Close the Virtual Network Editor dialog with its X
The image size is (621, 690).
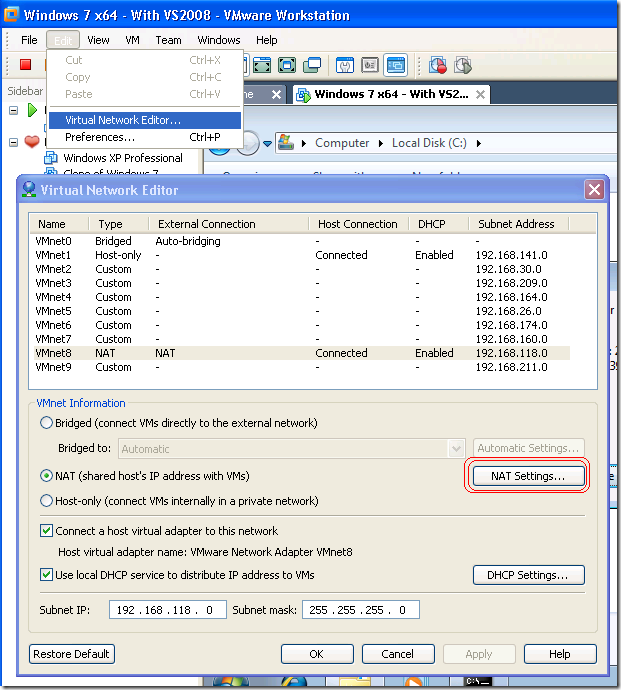click(594, 190)
